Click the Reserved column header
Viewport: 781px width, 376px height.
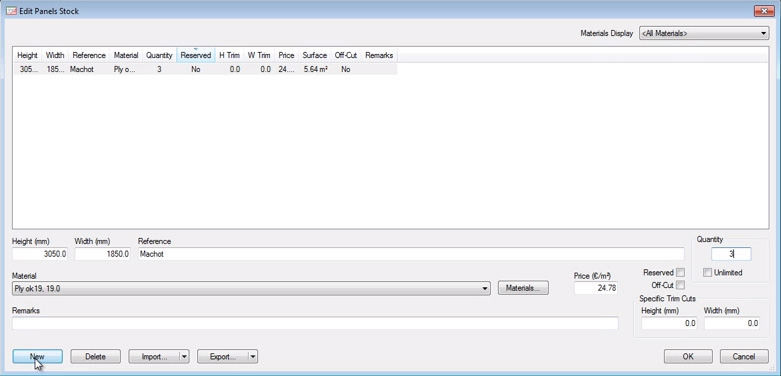point(196,55)
